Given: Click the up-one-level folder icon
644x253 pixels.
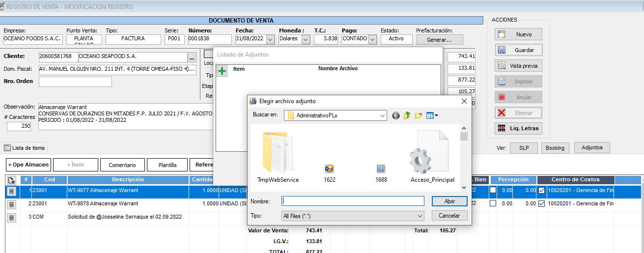Looking at the screenshot, I should coord(407,116).
